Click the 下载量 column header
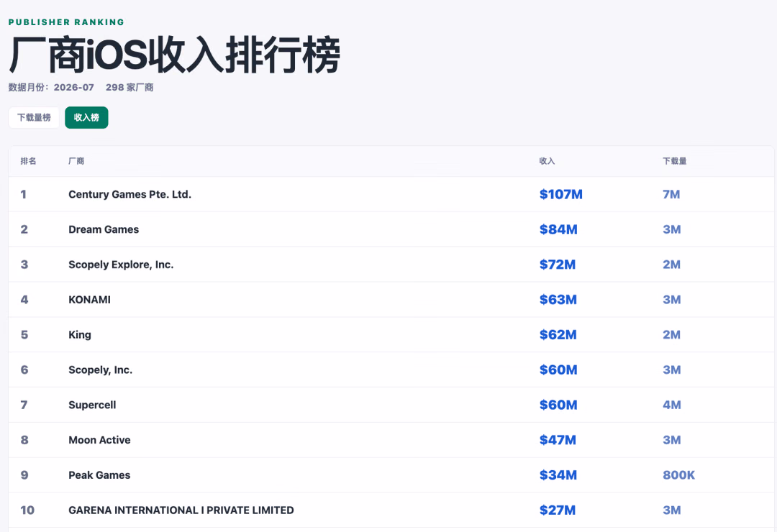The height and width of the screenshot is (532, 777). tap(674, 161)
